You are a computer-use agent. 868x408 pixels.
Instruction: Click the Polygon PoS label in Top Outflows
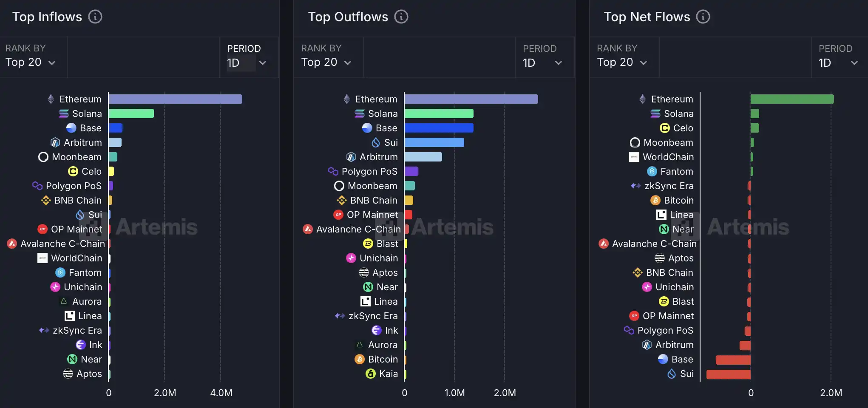pos(370,171)
